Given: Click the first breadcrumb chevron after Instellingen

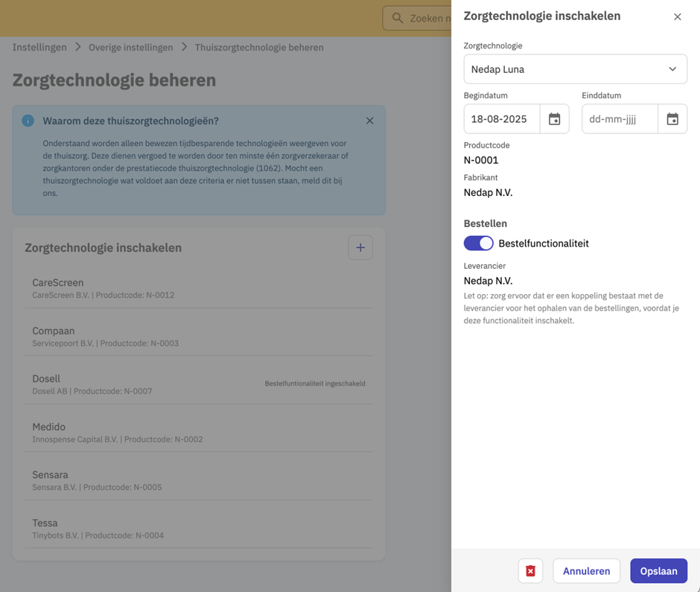Looking at the screenshot, I should 77,47.
